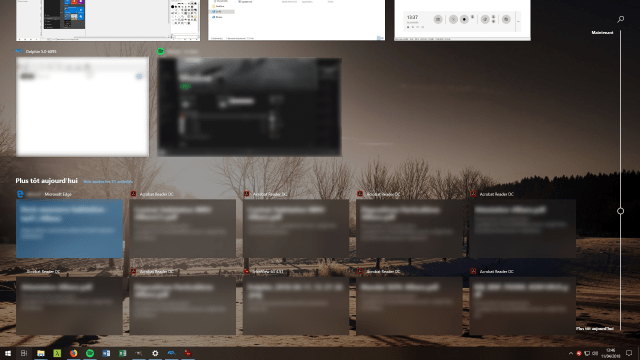Click the link to see all 11 activities
640x360 pixels.
108,181
